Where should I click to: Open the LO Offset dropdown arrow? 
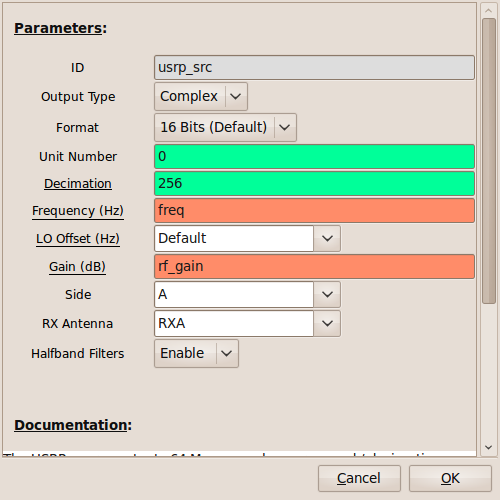[x=327, y=238]
